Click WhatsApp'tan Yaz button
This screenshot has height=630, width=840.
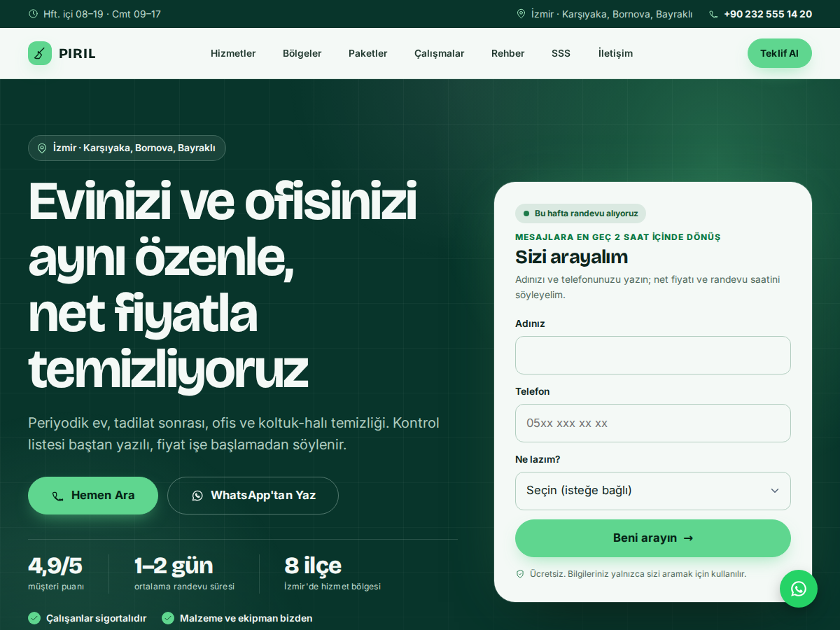(253, 496)
